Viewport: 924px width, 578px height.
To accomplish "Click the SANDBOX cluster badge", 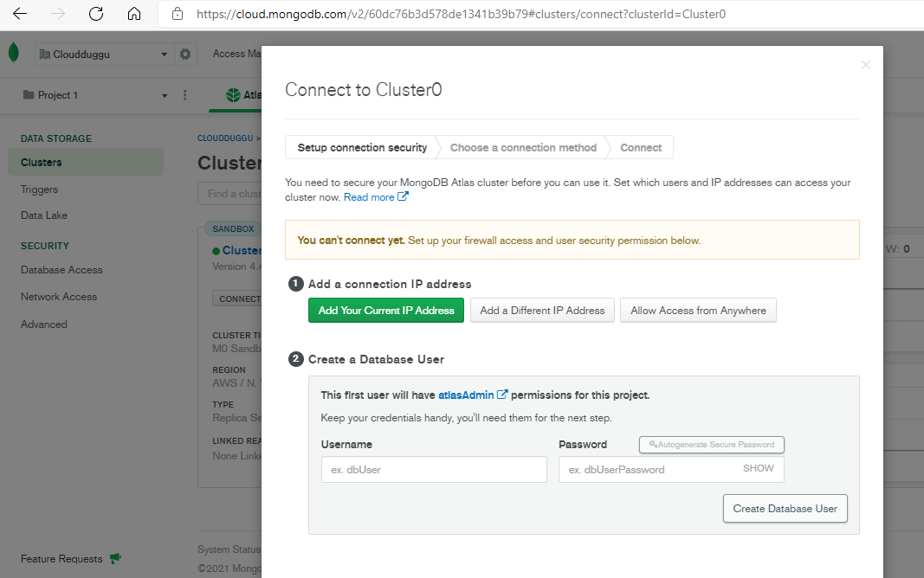I will 233,229.
